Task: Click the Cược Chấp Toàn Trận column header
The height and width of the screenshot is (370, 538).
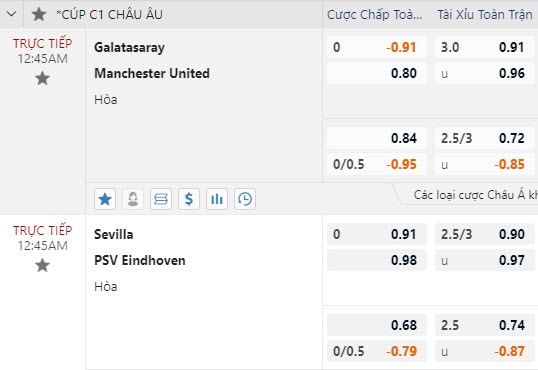Action: pos(375,15)
